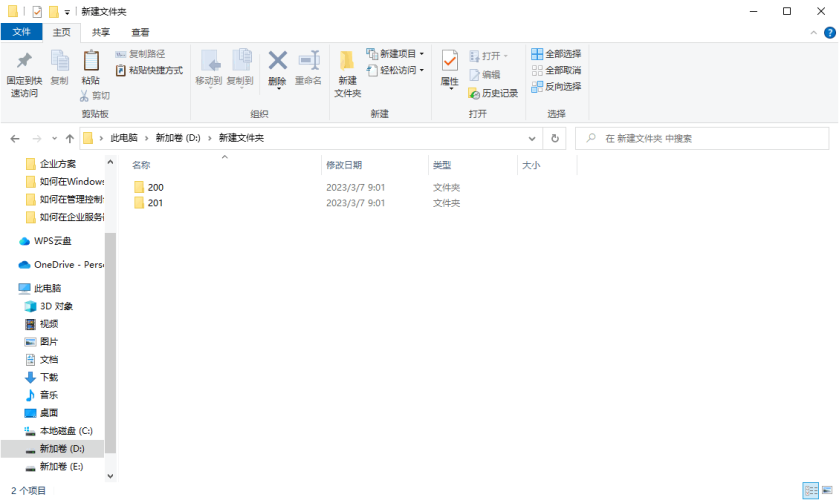The height and width of the screenshot is (500, 839).
Task: Refresh the current folder view
Action: (556, 139)
